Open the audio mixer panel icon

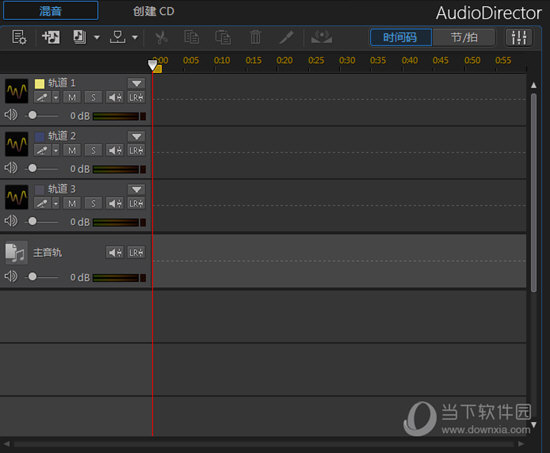coord(519,38)
